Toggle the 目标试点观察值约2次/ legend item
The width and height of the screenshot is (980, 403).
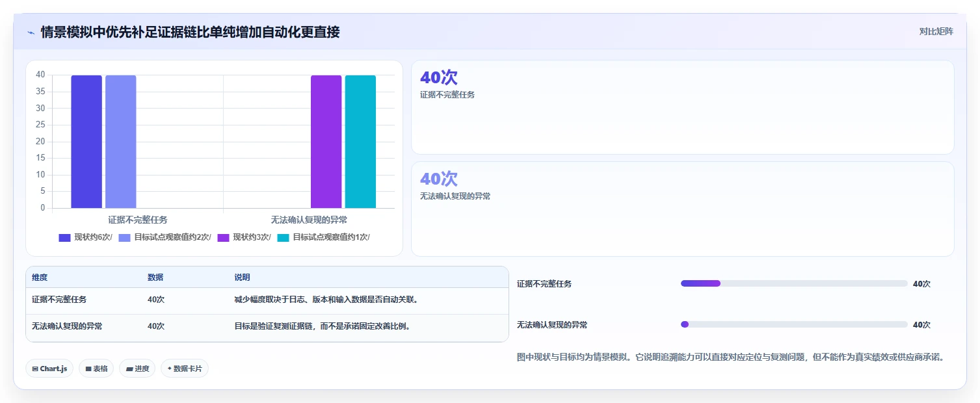[x=165, y=237]
